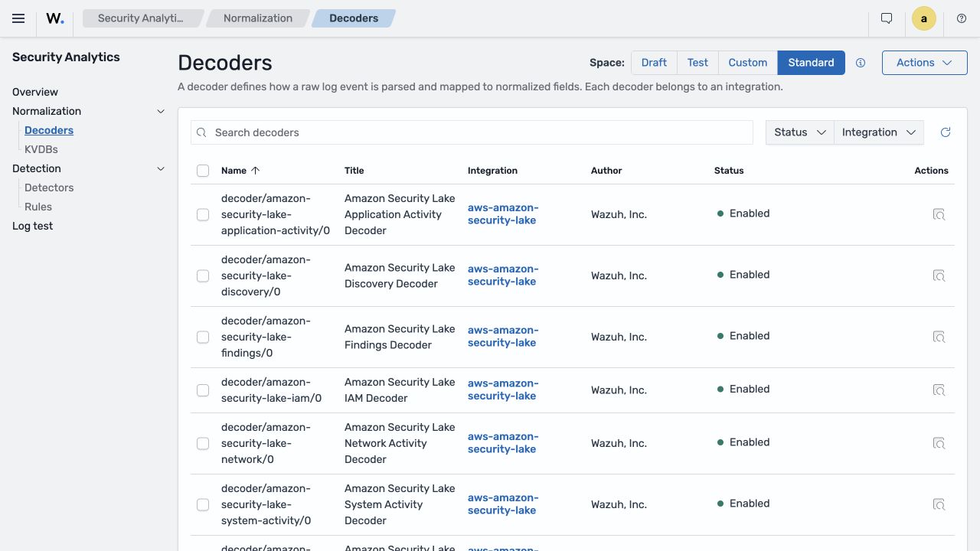Viewport: 980px width, 551px height.
Task: Inspect the system-activity decoder row action
Action: point(939,504)
